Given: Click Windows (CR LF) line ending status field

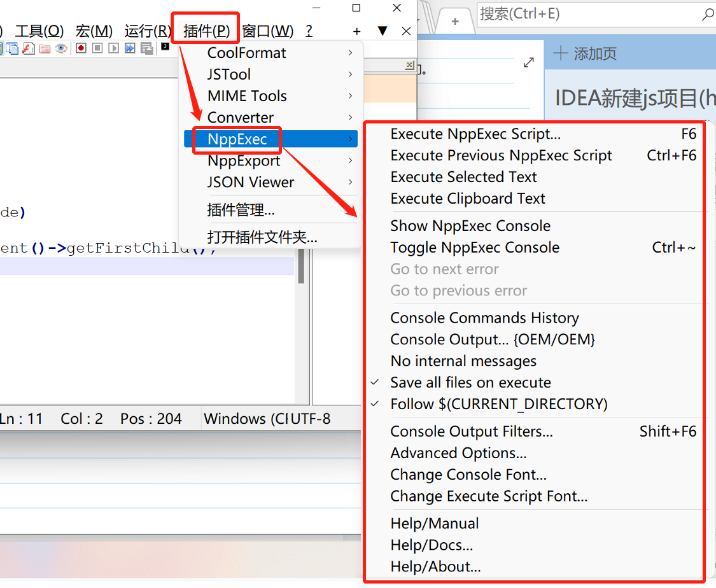Looking at the screenshot, I should tap(245, 418).
